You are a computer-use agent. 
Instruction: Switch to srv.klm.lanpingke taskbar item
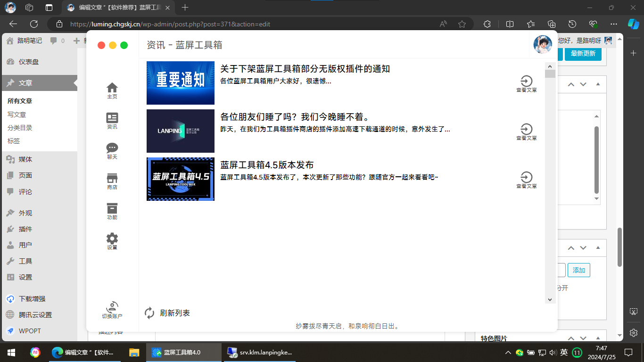coord(259,352)
